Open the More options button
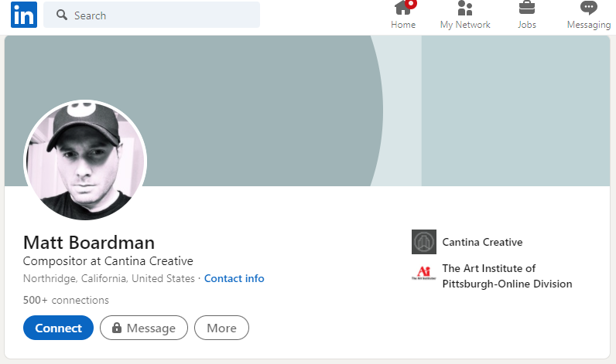 221,328
